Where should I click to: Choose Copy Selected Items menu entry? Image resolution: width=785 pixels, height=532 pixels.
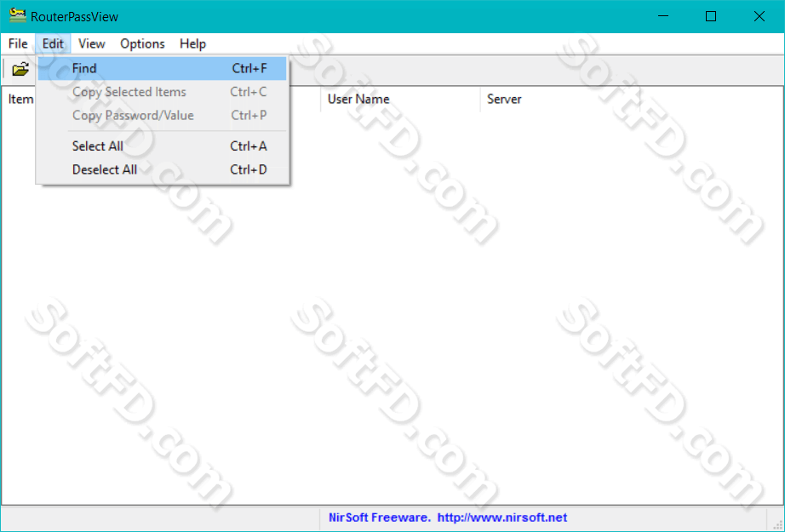(x=163, y=92)
